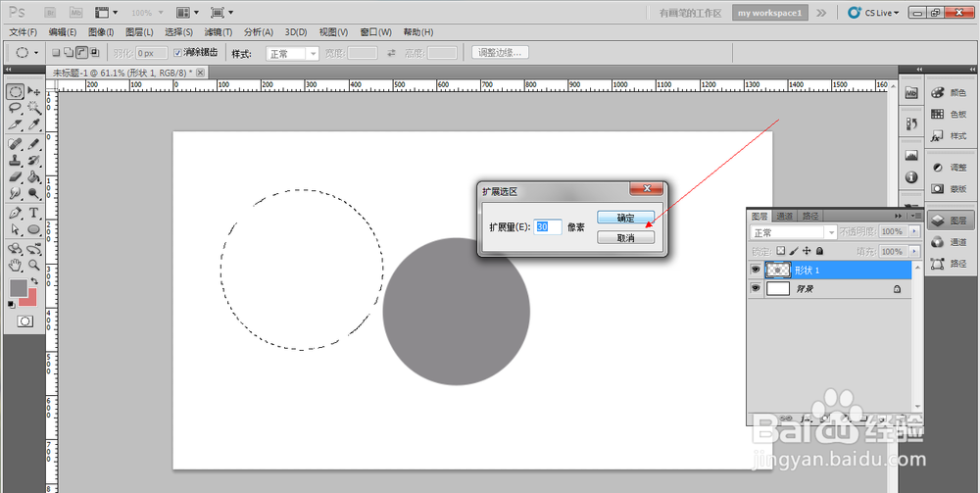This screenshot has height=493, width=980.
Task: Choose the Subtract from Selection mode button
Action: click(x=81, y=53)
